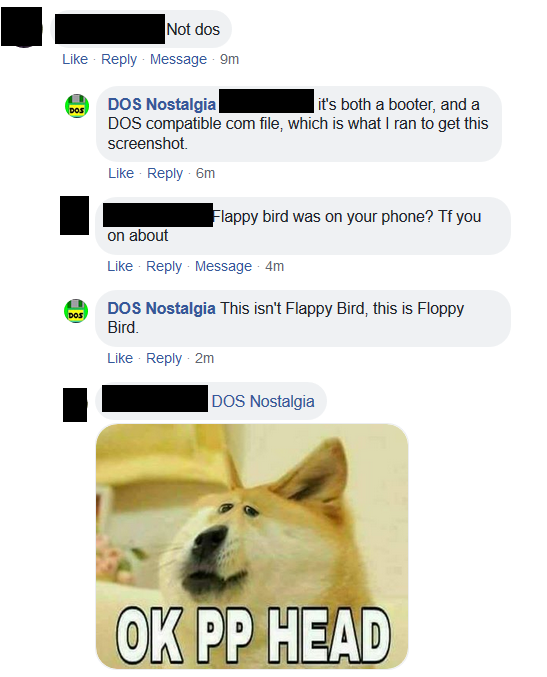
Task: Open DOS Nostalgia name in booter comment
Action: tap(161, 104)
